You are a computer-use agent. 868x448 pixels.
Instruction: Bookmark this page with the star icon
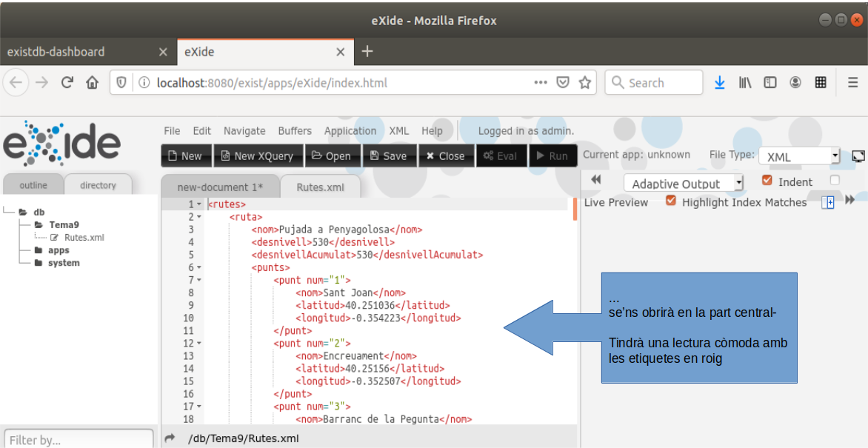[584, 83]
